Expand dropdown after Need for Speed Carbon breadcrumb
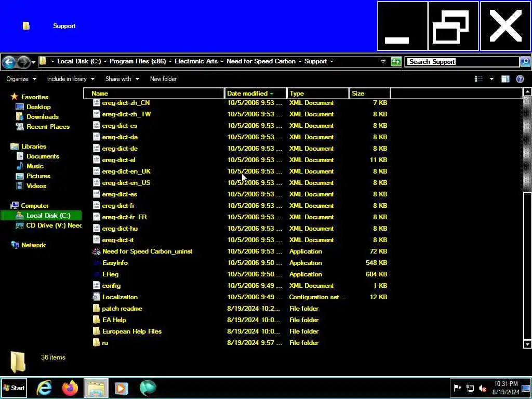 point(300,61)
